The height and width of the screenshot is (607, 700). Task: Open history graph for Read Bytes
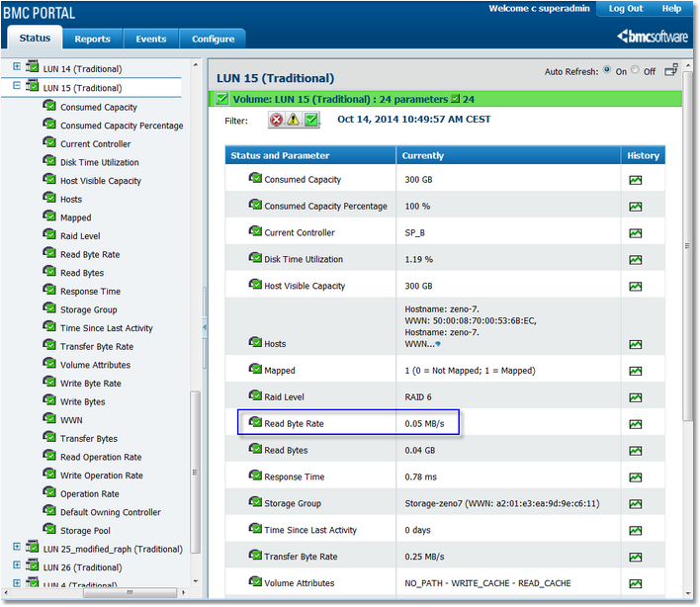point(635,451)
